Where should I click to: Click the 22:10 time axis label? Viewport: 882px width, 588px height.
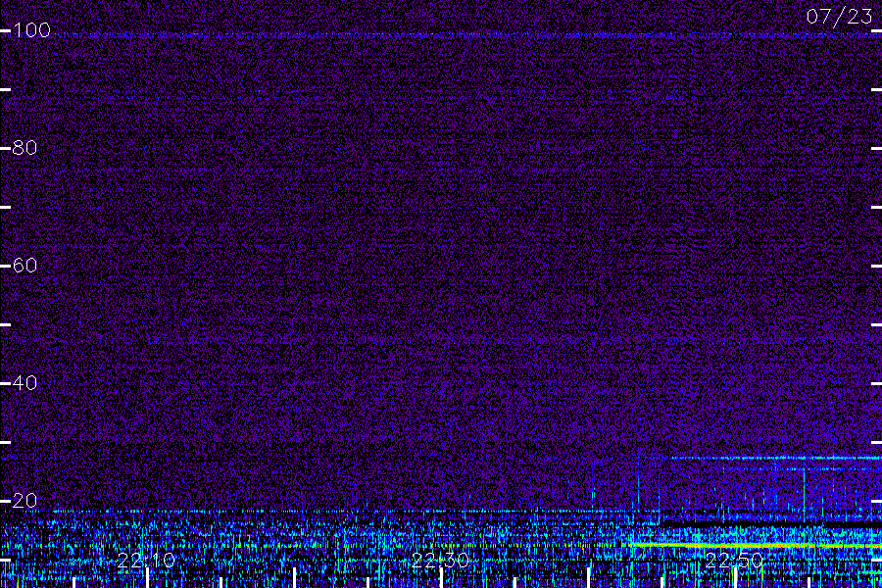click(x=146, y=561)
